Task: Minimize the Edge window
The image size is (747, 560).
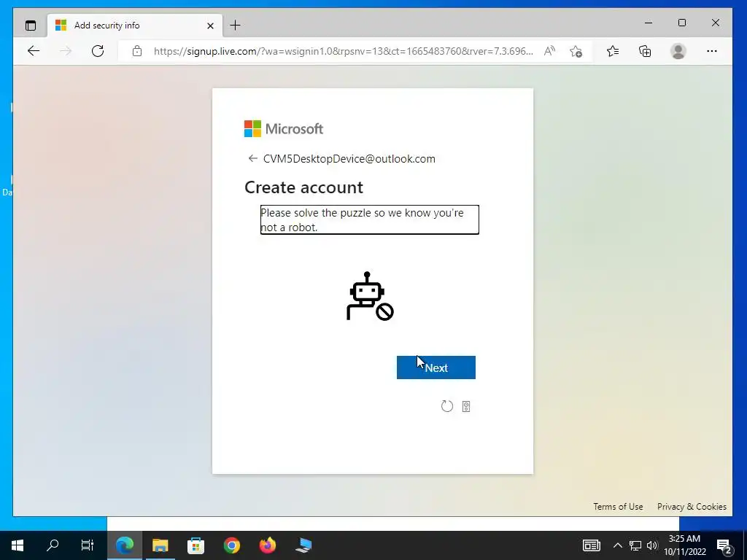Action: [x=649, y=23]
